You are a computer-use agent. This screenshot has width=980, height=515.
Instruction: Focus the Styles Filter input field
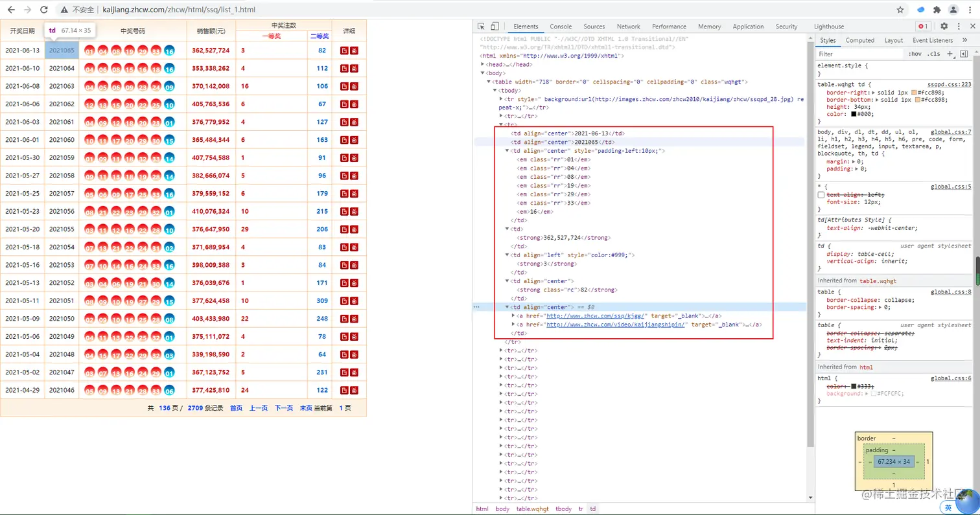(859, 54)
